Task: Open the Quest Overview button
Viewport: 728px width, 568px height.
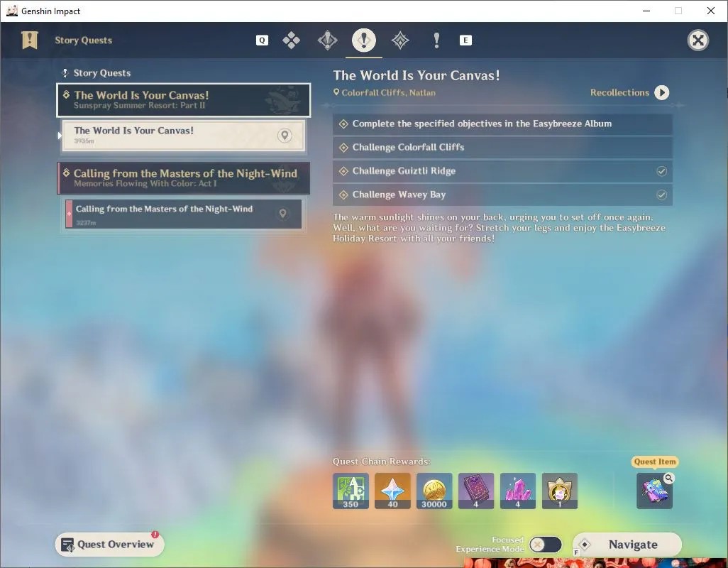Action: point(109,545)
